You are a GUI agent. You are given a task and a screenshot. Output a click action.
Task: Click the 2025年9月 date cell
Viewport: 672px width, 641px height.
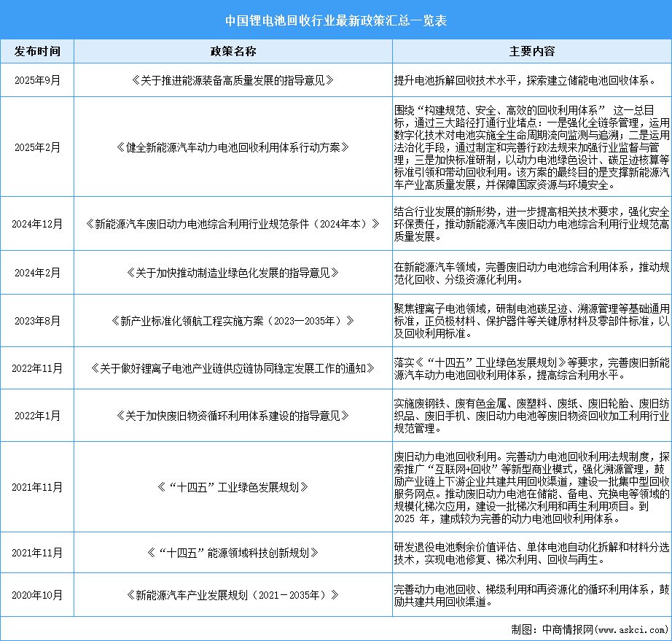[x=37, y=80]
